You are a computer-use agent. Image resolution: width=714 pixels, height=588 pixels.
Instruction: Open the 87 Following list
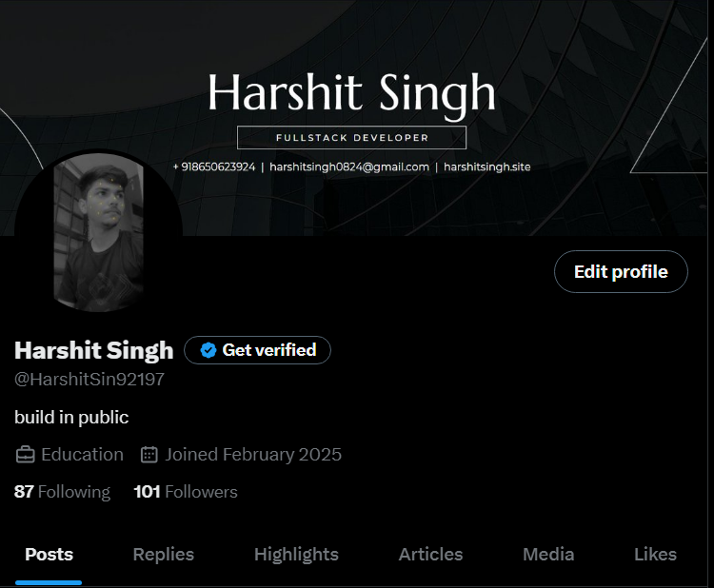pos(62,492)
